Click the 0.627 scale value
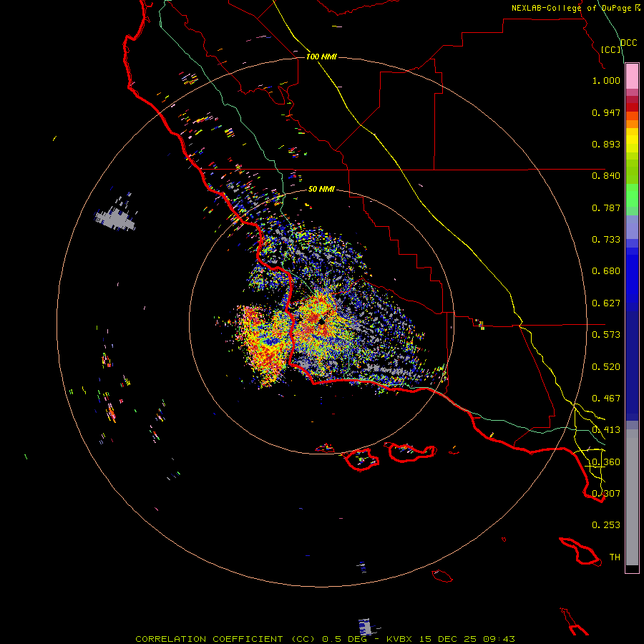Screen dimensions: 644x644 tap(606, 303)
